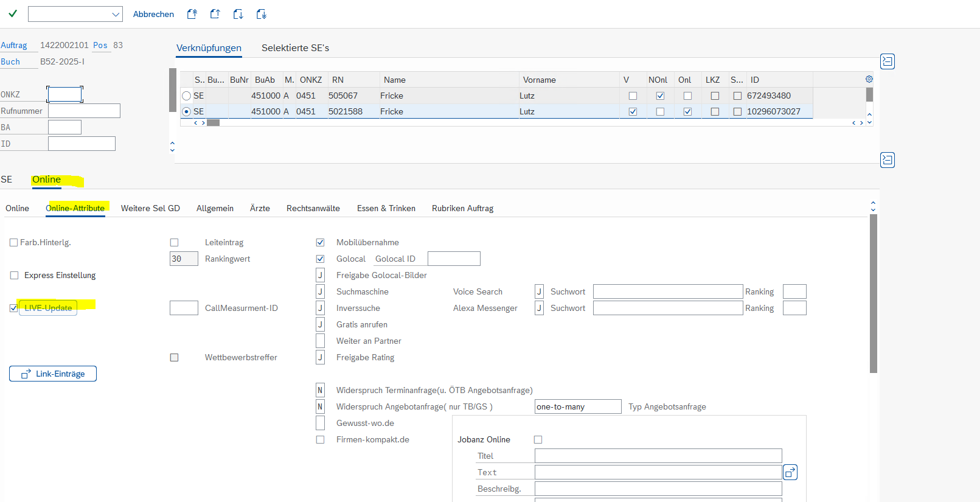
Task: Toggle Leiteintrag checkbox
Action: coord(174,242)
